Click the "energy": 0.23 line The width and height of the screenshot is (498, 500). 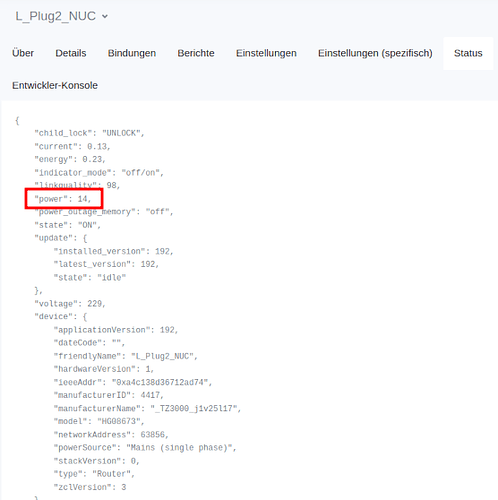pyautogui.click(x=70, y=159)
